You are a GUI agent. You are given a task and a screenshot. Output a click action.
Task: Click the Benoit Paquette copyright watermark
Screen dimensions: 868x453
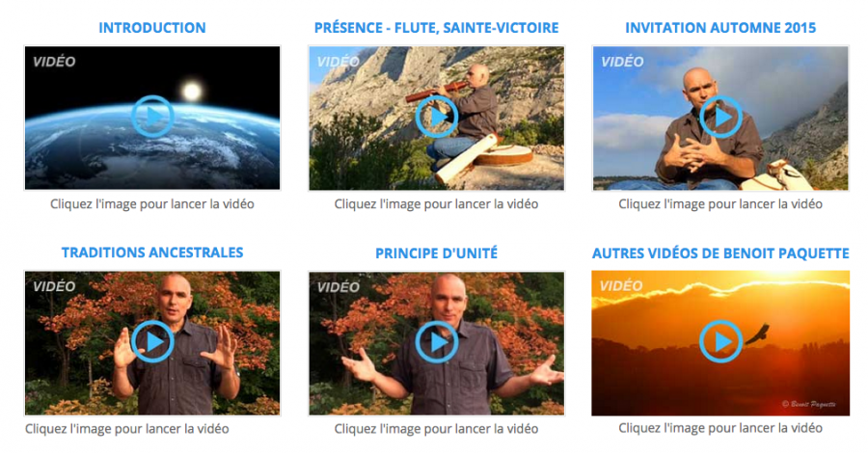809,404
